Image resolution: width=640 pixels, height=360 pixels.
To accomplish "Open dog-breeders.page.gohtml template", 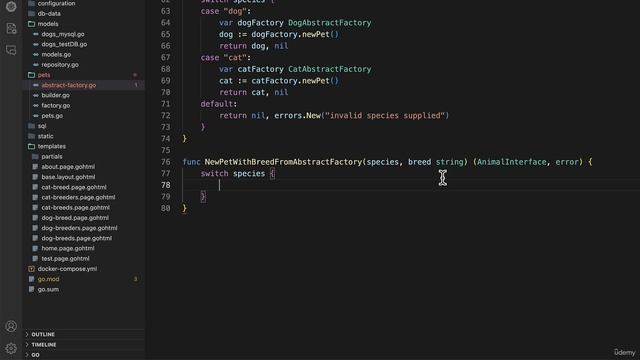I will [x=79, y=228].
